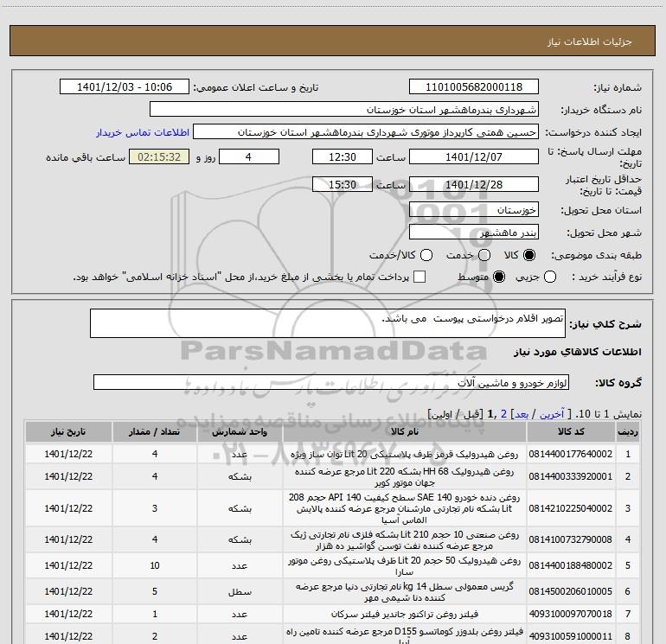Click product code 4093100591000011
666x644 pixels.
(571, 636)
